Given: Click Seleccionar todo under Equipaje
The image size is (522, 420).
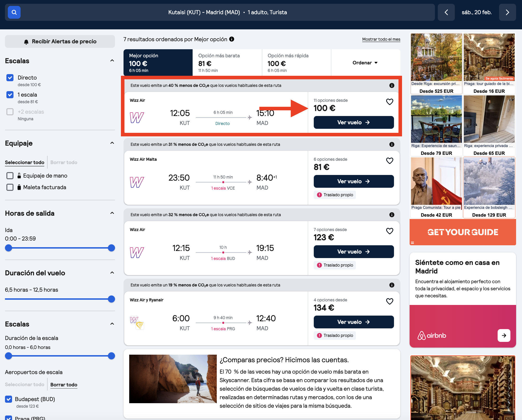Looking at the screenshot, I should pos(25,162).
